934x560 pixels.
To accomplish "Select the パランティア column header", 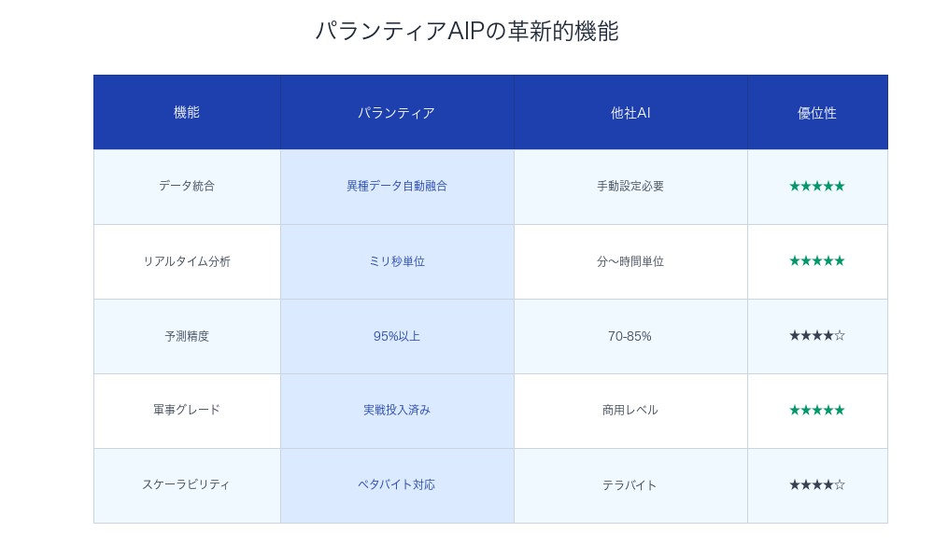I will pos(397,113).
